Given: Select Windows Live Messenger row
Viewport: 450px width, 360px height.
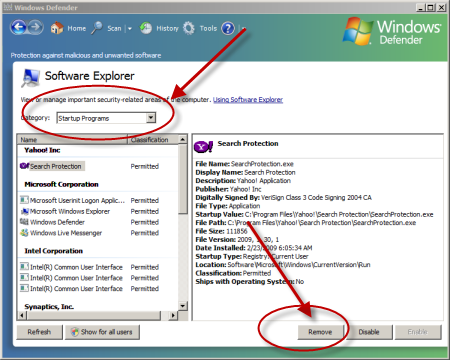Looking at the screenshot, I should 66,233.
